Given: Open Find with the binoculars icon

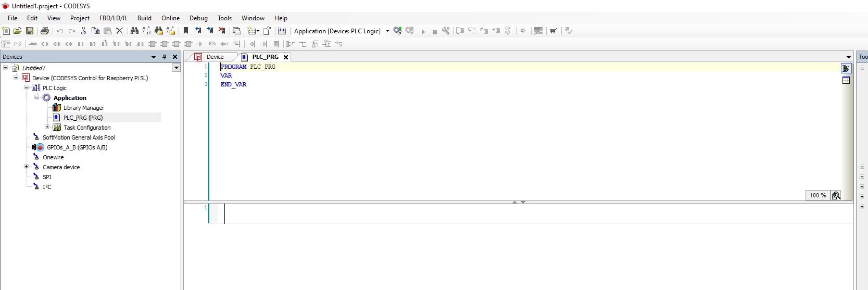Looking at the screenshot, I should (134, 31).
